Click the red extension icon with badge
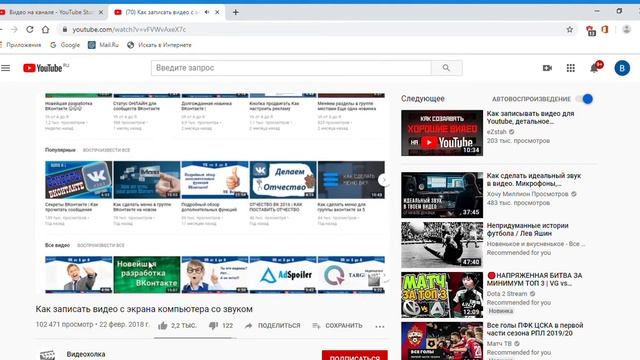640x360 pixels. click(x=590, y=30)
